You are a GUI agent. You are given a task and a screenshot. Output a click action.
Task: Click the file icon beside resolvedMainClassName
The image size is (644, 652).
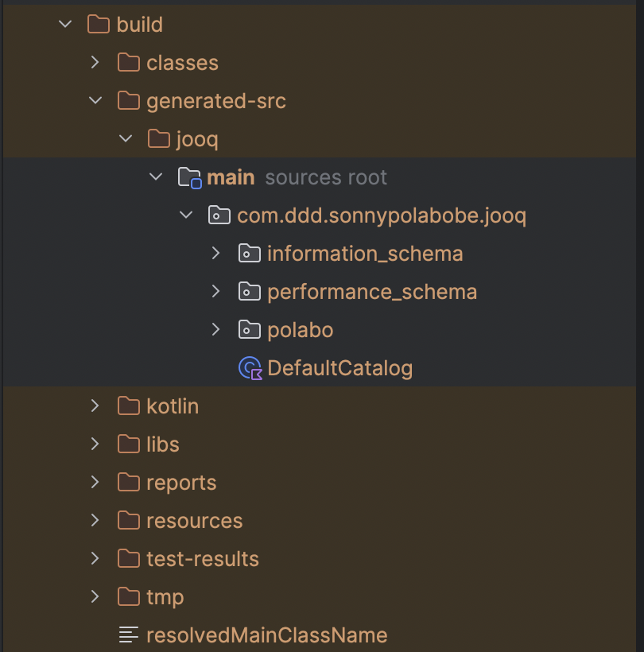[128, 635]
